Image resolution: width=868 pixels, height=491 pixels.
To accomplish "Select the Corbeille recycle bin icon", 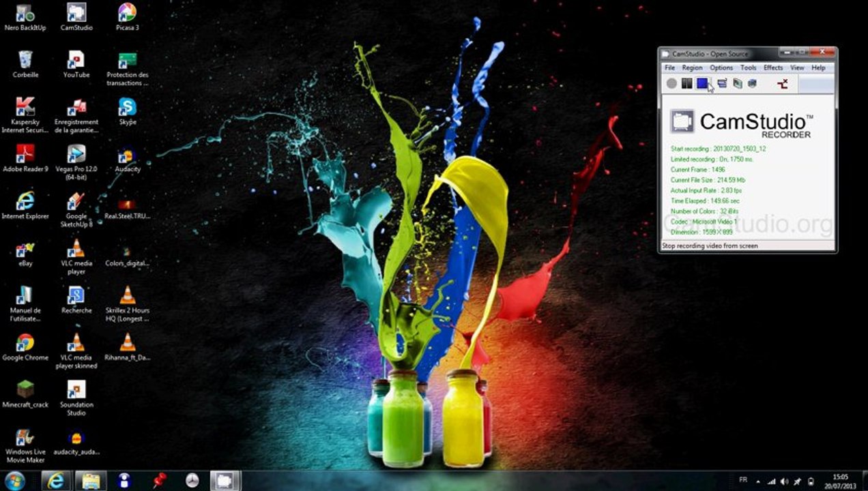I will (x=25, y=64).
